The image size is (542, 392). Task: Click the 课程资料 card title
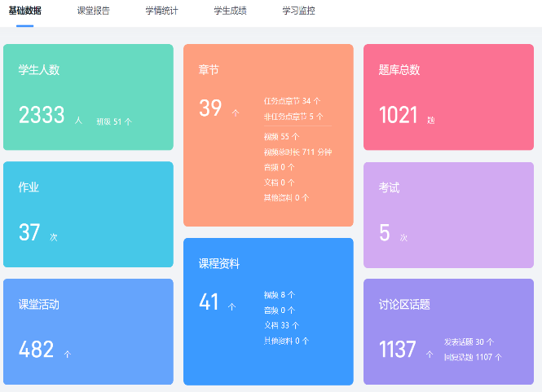tap(219, 264)
